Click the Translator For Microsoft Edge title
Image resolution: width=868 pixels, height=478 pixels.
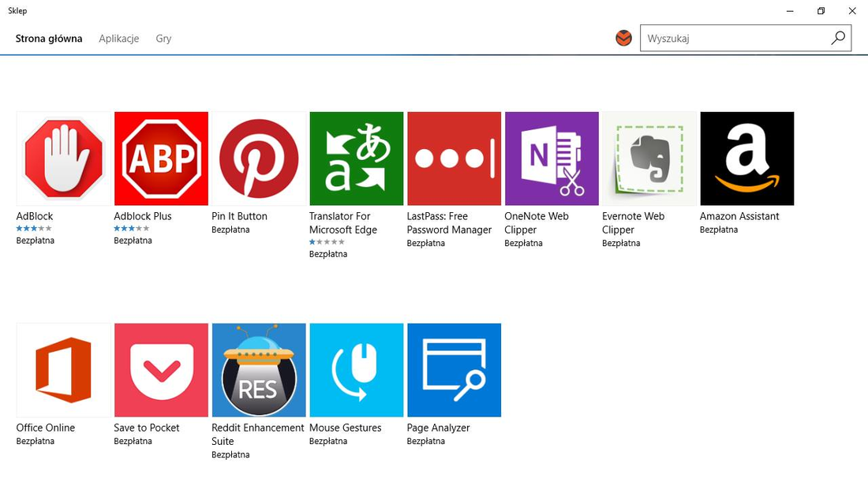point(343,223)
